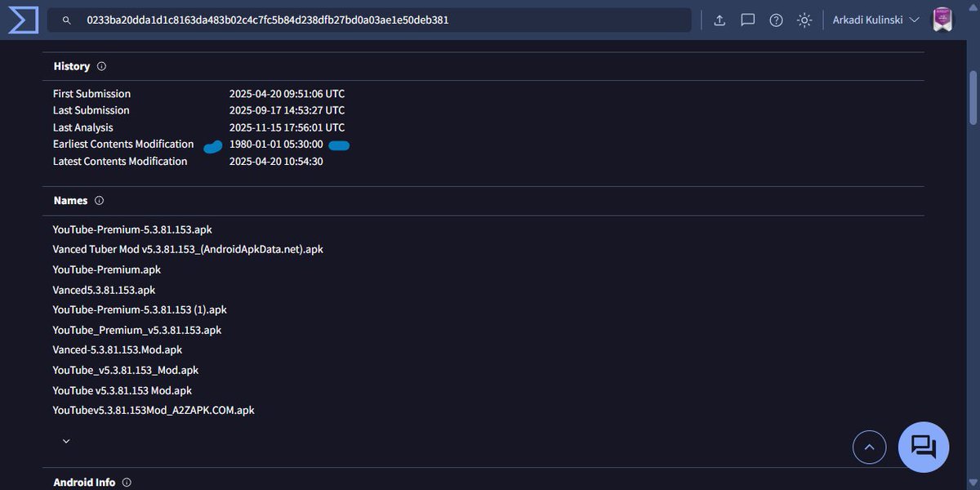
Task: Open the upload file icon
Action: click(719, 20)
